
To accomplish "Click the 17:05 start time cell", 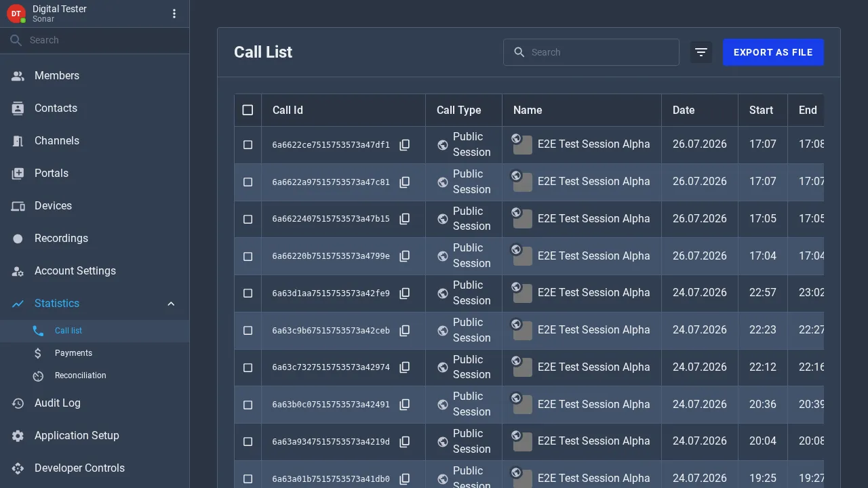I will pyautogui.click(x=763, y=219).
